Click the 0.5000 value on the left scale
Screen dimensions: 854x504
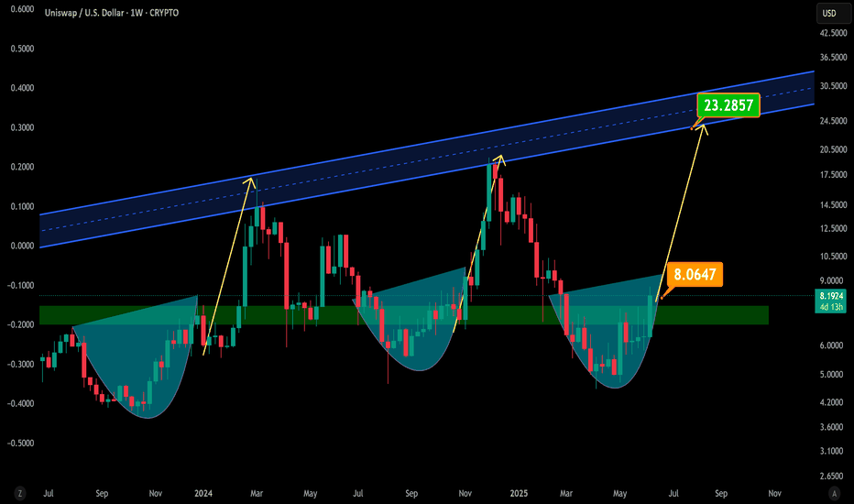[x=22, y=49]
